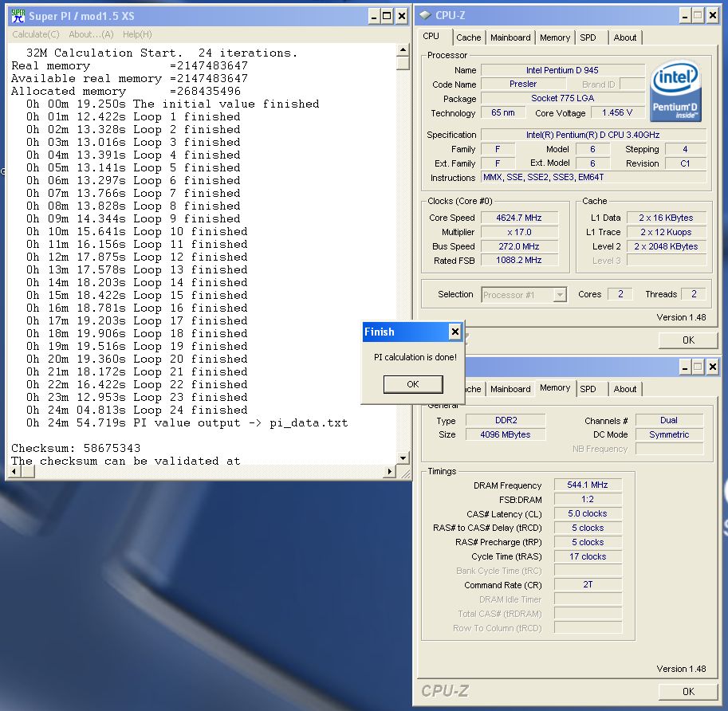The height and width of the screenshot is (711, 728).
Task: Click the CPU-Z title bar icon
Action: point(425,15)
